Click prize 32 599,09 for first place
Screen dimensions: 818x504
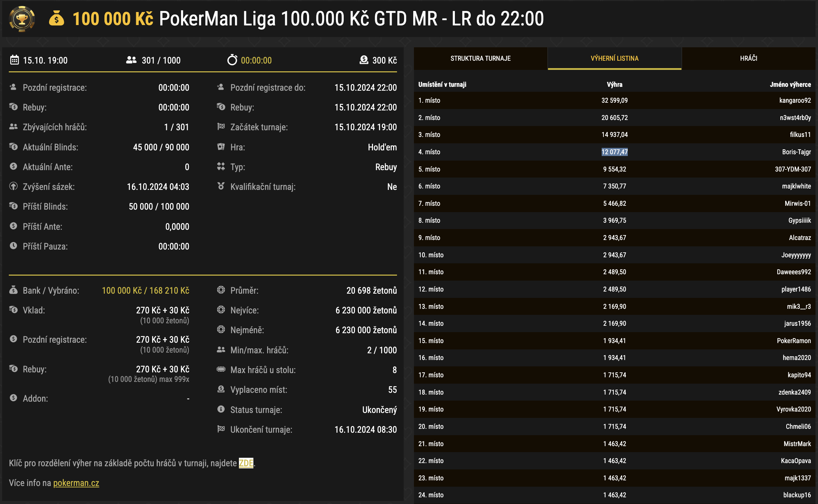(615, 100)
